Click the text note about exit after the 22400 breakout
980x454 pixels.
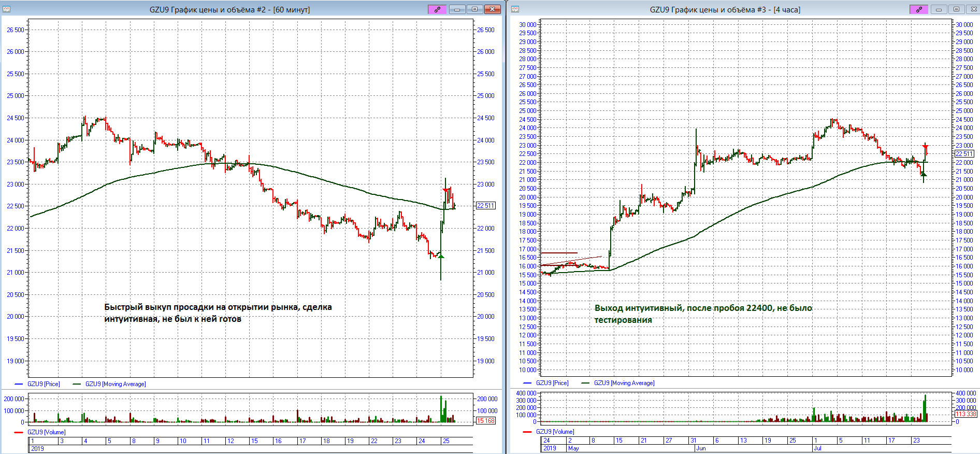click(703, 314)
